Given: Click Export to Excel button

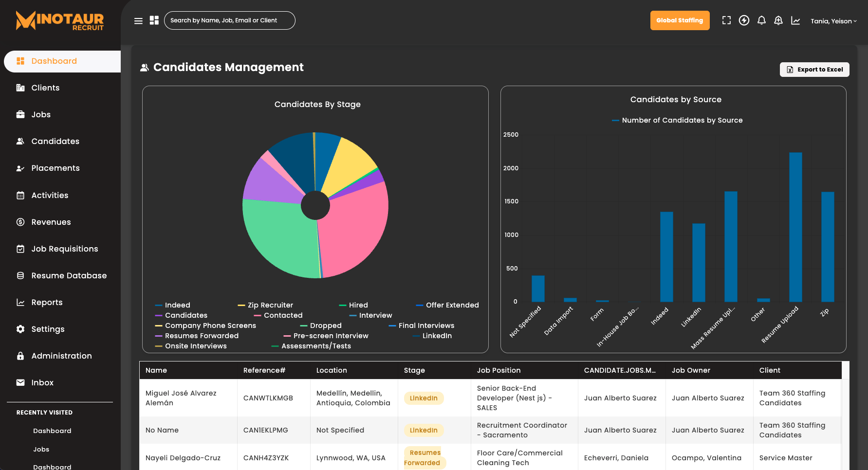Looking at the screenshot, I should pyautogui.click(x=814, y=70).
